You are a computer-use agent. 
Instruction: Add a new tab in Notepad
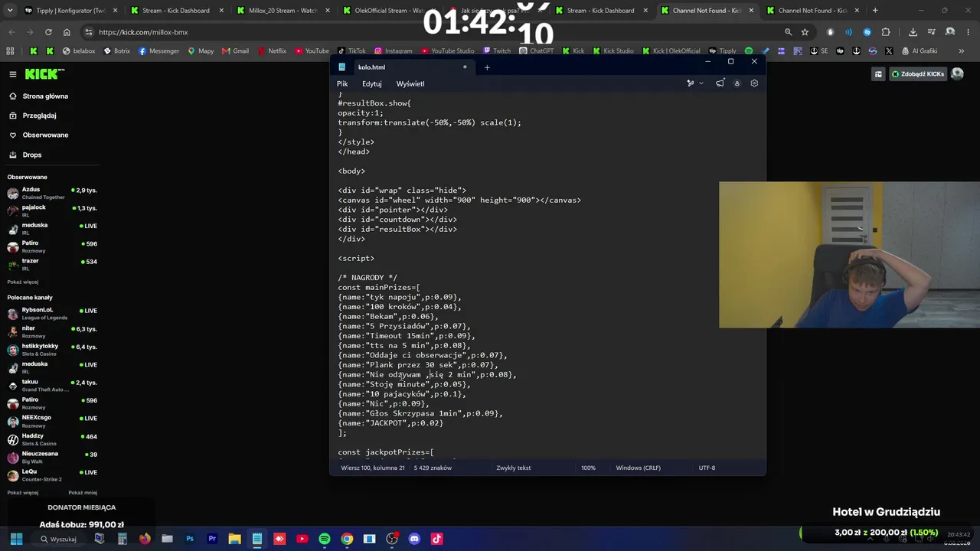click(x=487, y=67)
